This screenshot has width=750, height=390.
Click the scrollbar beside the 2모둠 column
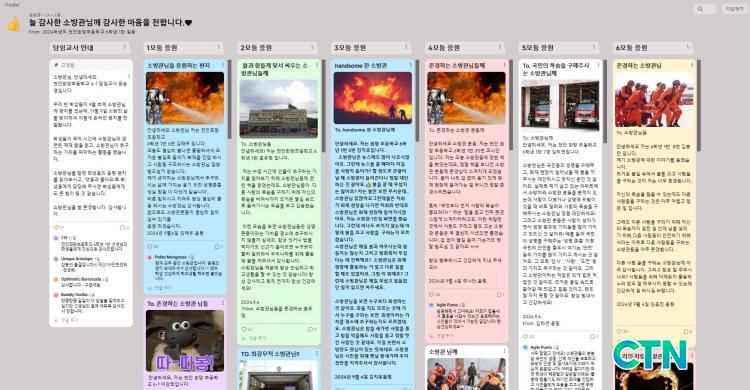pyautogui.click(x=323, y=105)
